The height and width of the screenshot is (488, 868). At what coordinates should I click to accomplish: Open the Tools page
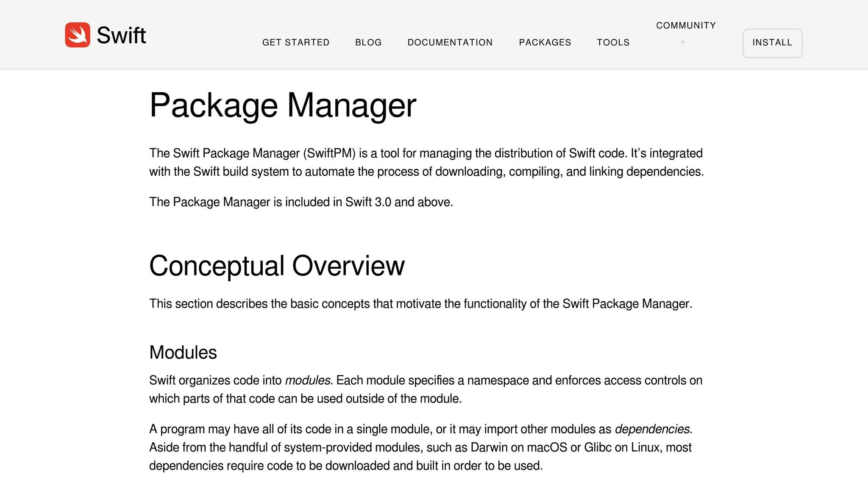(613, 42)
